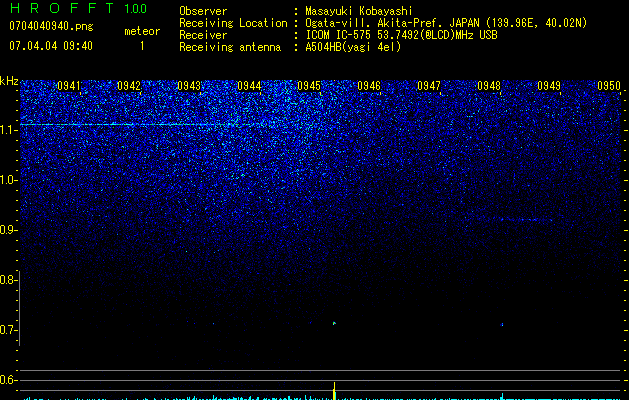The image size is (629, 400).
Task: Click the 0942 time marker
Action: click(129, 86)
